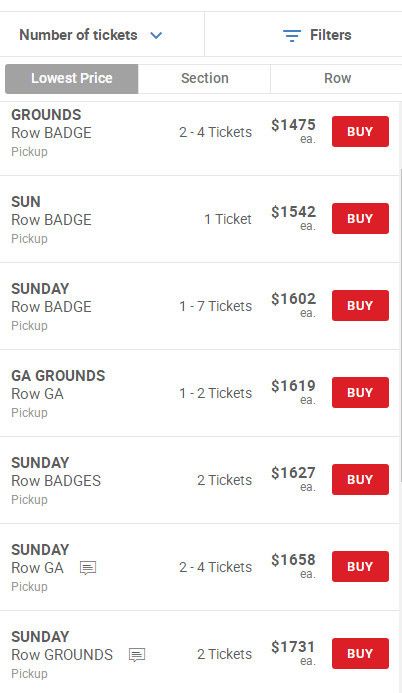The width and height of the screenshot is (402, 693).
Task: Sort listings by Row
Action: (x=337, y=79)
